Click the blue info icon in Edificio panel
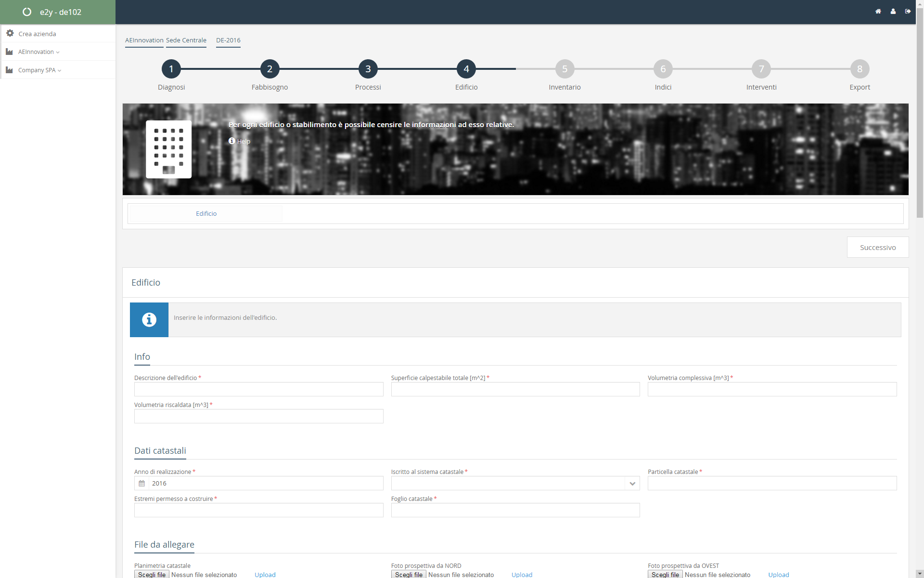Viewport: 924px width, 578px height. coord(149,320)
